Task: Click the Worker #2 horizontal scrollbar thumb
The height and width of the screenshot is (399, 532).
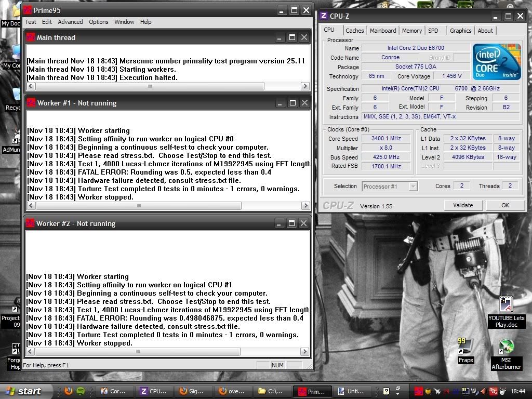Action: (x=138, y=352)
